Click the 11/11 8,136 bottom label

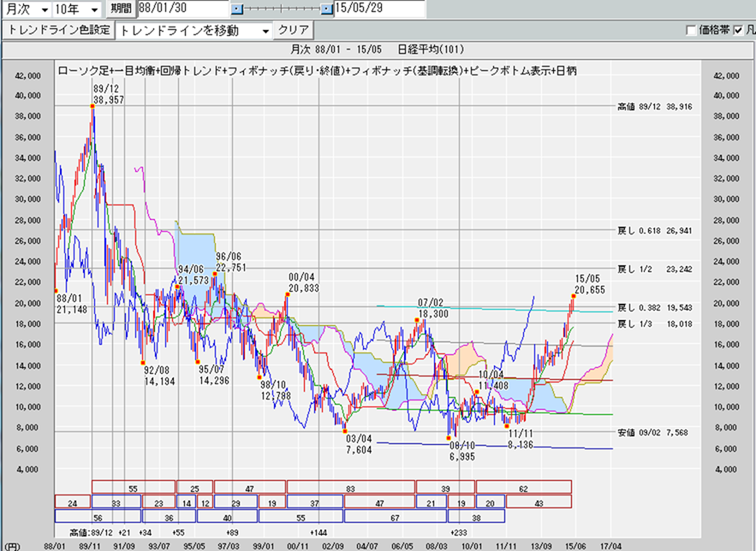(x=521, y=439)
